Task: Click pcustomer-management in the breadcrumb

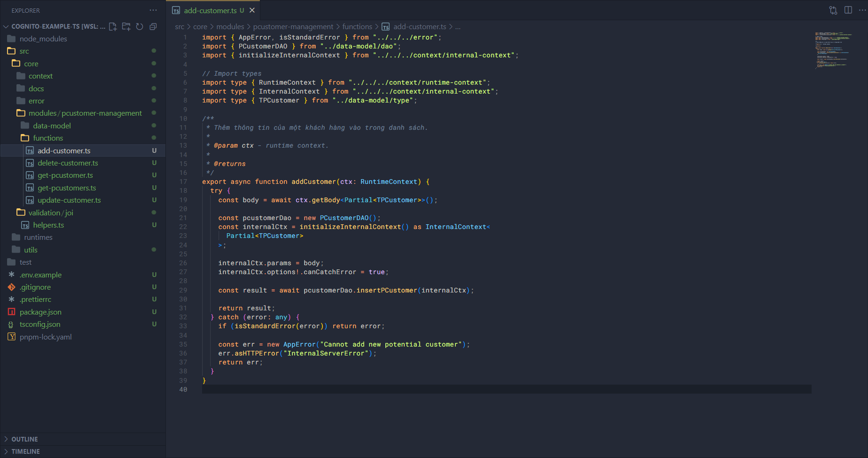Action: (x=293, y=27)
